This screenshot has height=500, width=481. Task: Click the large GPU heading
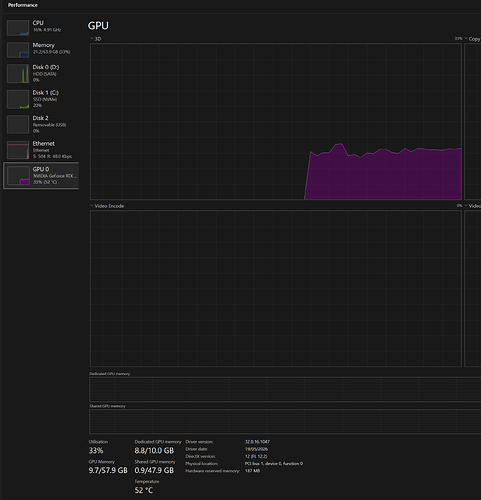[x=98, y=26]
